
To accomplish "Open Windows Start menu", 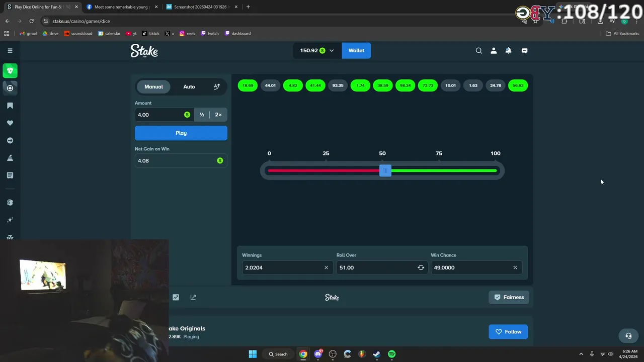I will [x=253, y=354].
